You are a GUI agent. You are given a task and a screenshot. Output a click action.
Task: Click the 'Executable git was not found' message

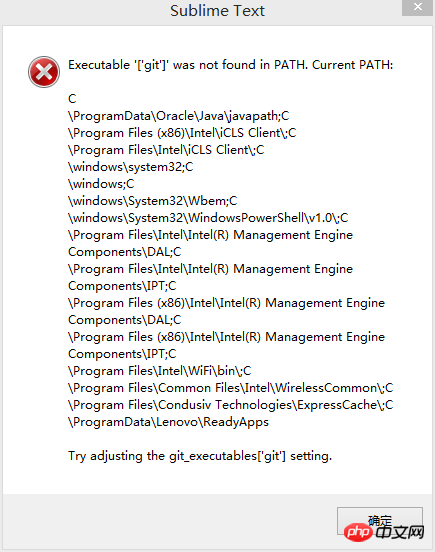(x=231, y=65)
